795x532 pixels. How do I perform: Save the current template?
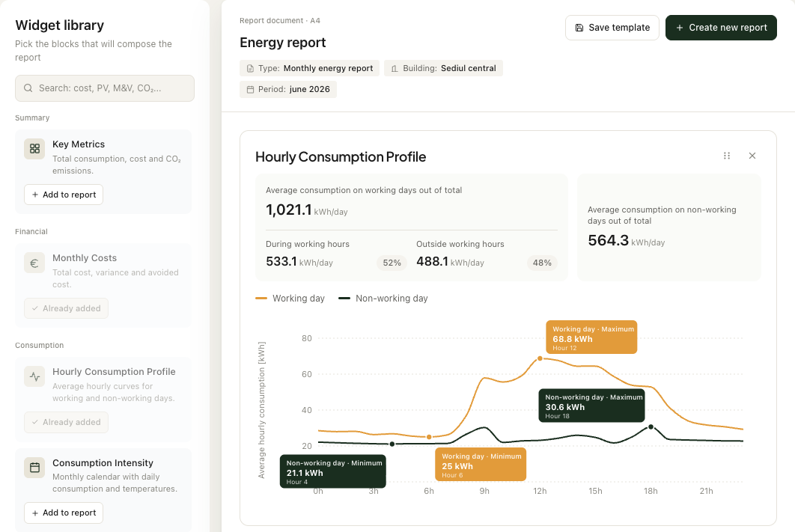point(612,28)
